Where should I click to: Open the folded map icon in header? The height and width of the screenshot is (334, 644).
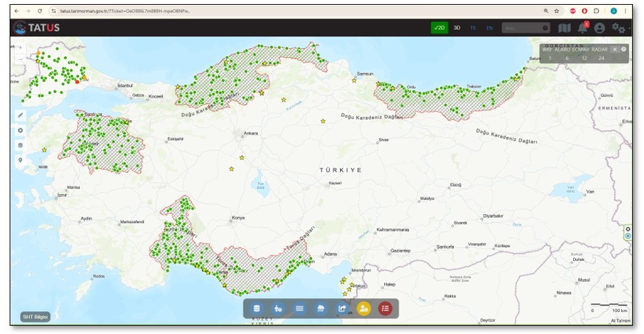click(x=564, y=28)
